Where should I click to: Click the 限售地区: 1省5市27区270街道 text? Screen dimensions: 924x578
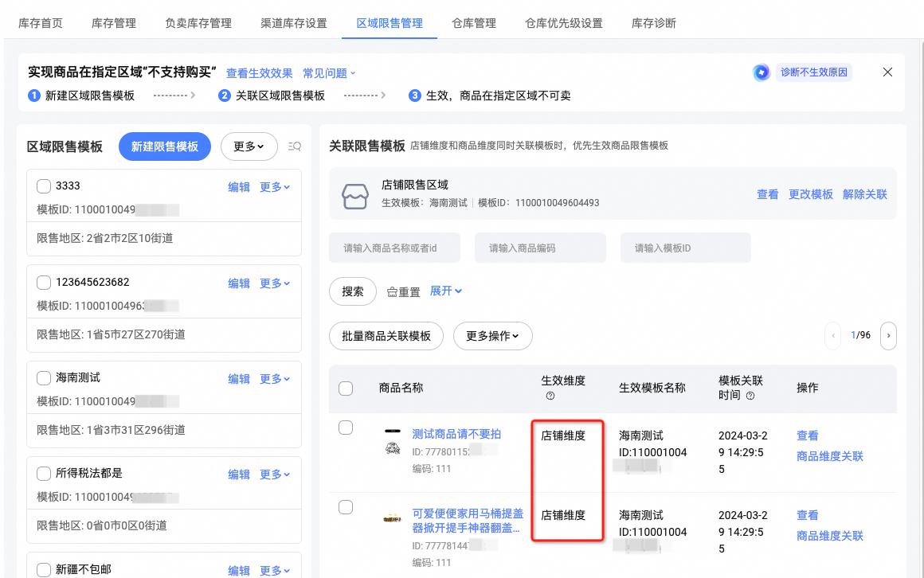coord(111,334)
